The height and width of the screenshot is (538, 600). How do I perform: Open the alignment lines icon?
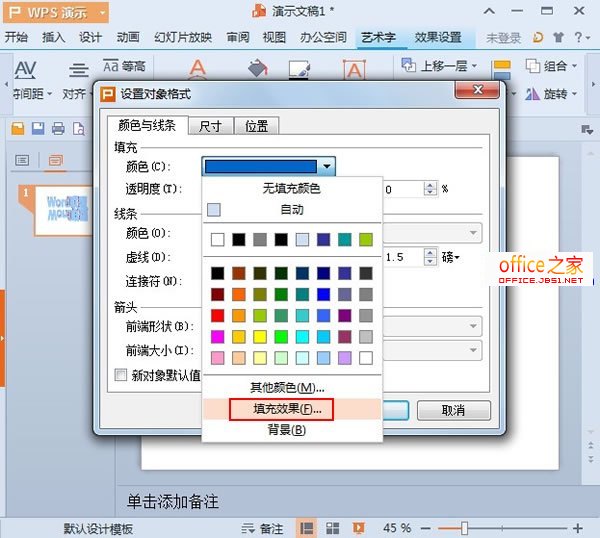(x=78, y=70)
